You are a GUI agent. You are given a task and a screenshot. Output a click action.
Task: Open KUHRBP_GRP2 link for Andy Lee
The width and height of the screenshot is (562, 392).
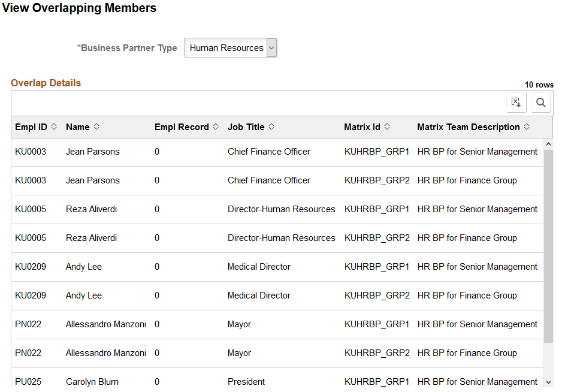(x=377, y=295)
